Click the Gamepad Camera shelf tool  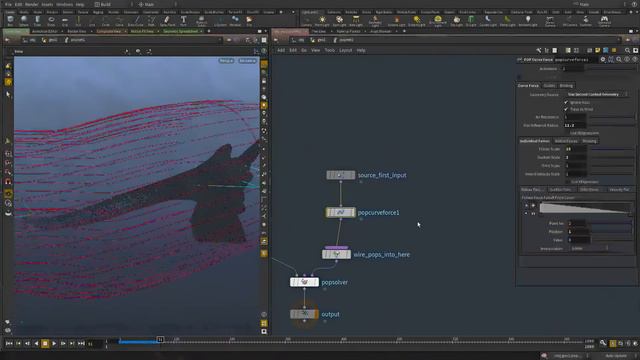click(x=604, y=21)
